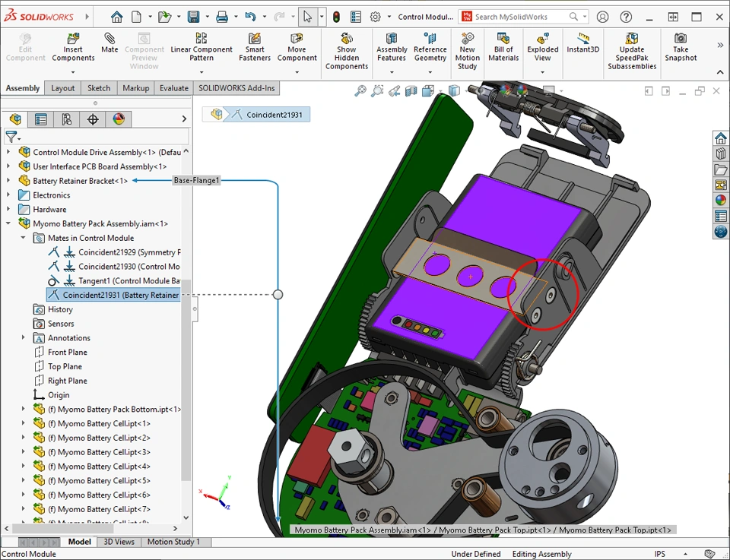Select the ConfigurationManager tab icon

click(x=67, y=119)
